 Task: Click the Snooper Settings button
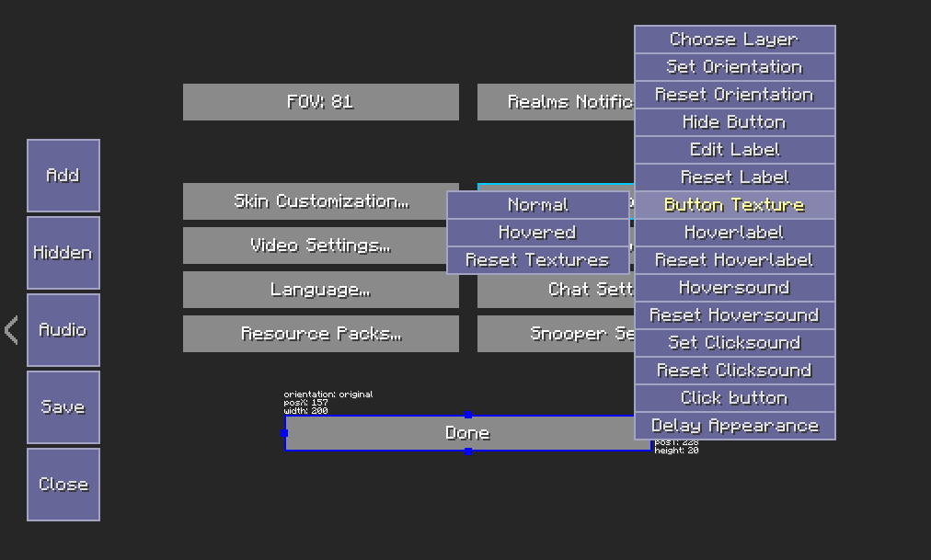(556, 334)
